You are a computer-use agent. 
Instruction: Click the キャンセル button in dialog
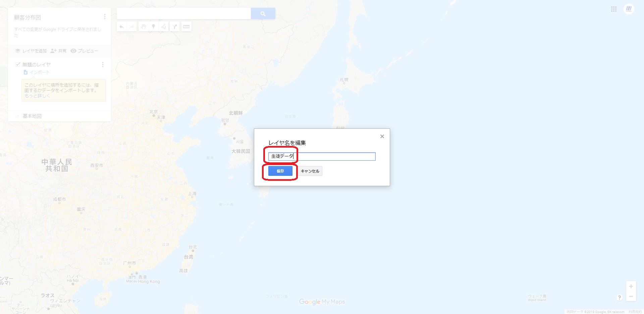click(x=310, y=171)
